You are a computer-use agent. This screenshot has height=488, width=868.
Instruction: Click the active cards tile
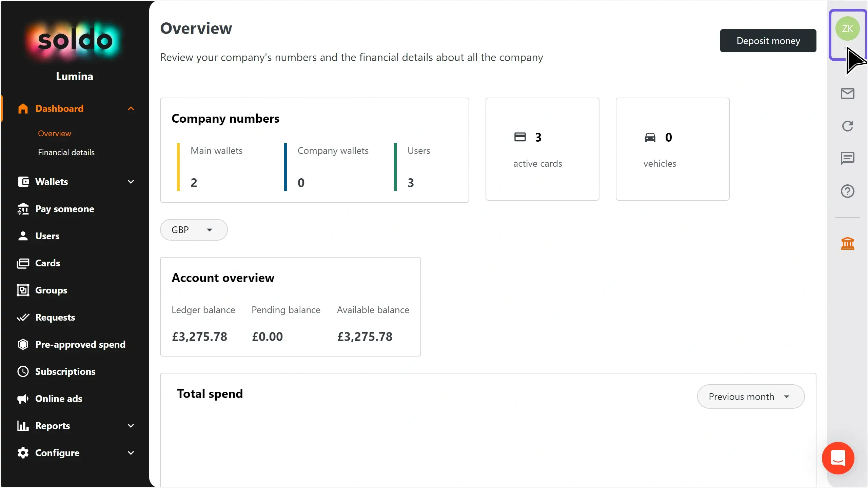pos(542,149)
